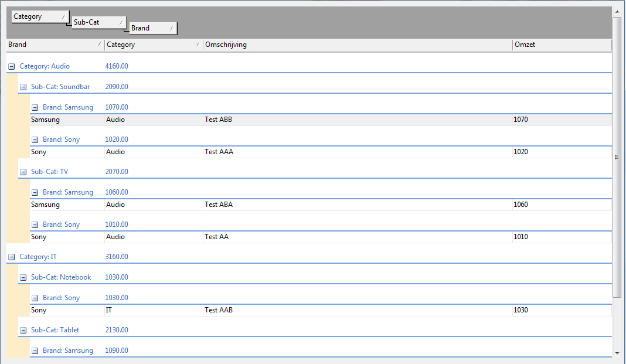Image resolution: width=626 pixels, height=364 pixels.
Task: Click the scrollbar down arrow
Action: tap(617, 353)
